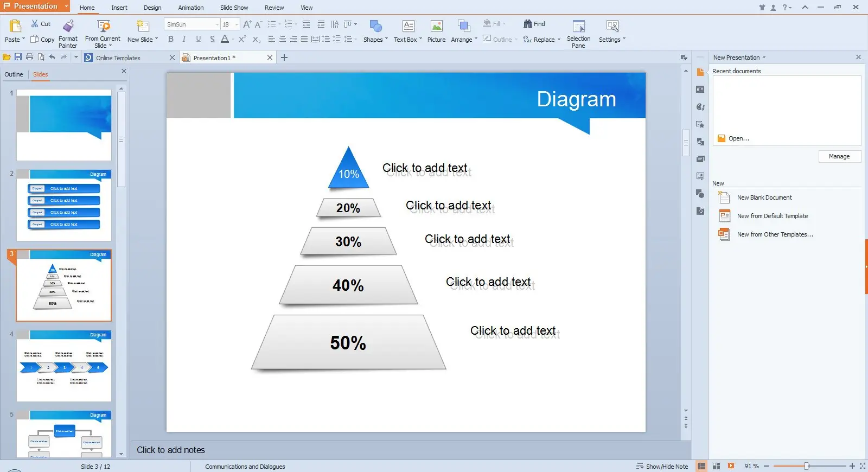
Task: Switch to the Slide Show tab
Action: click(x=234, y=8)
